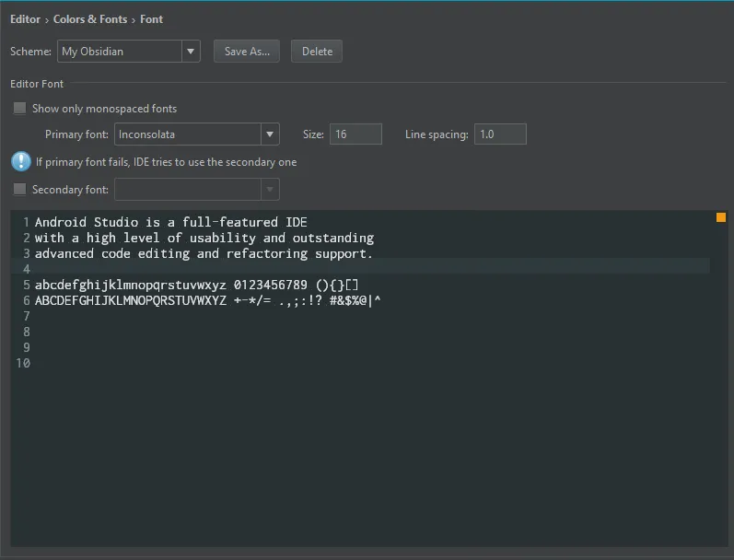Click the Line spacing field

point(500,134)
